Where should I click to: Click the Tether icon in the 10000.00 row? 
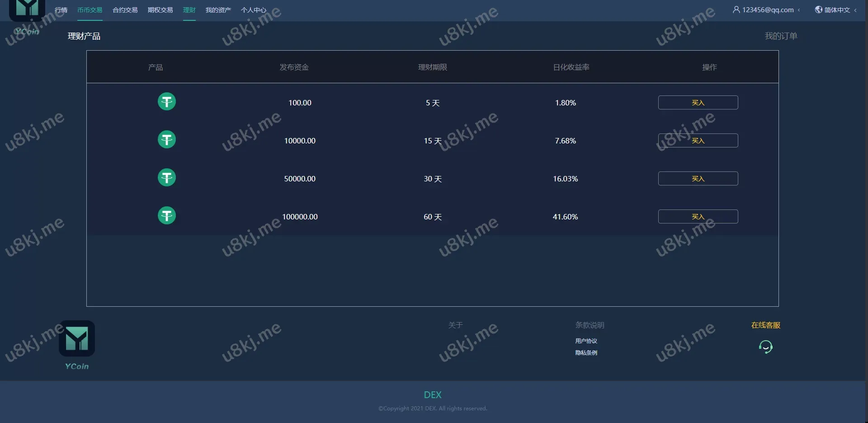[166, 140]
